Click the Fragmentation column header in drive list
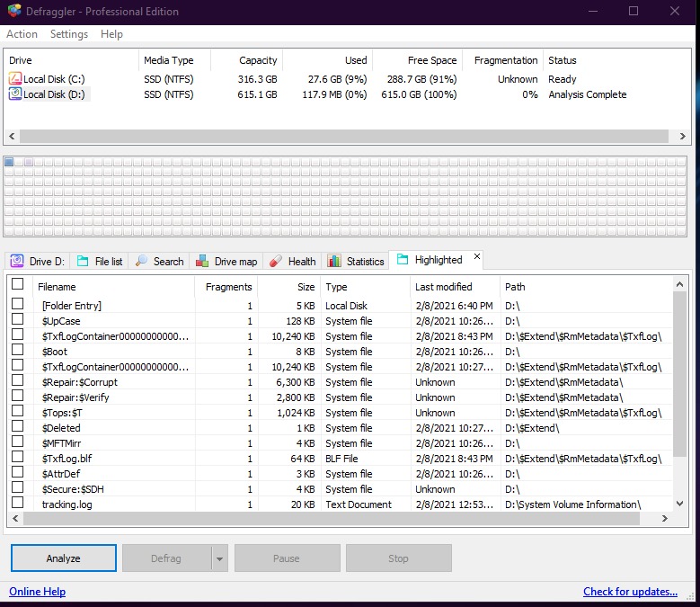This screenshot has width=700, height=607. 502,60
